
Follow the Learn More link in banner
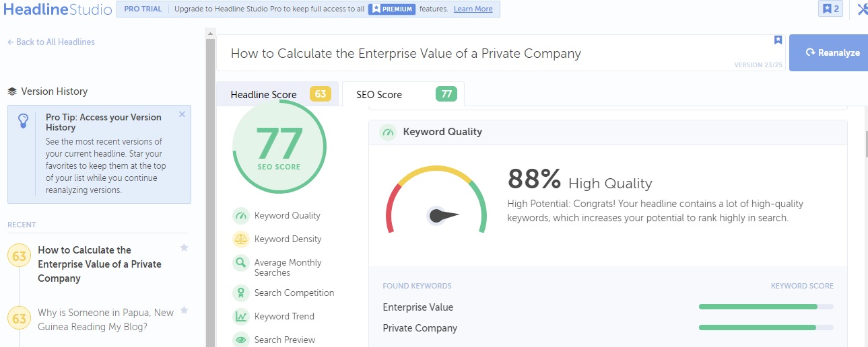(473, 9)
